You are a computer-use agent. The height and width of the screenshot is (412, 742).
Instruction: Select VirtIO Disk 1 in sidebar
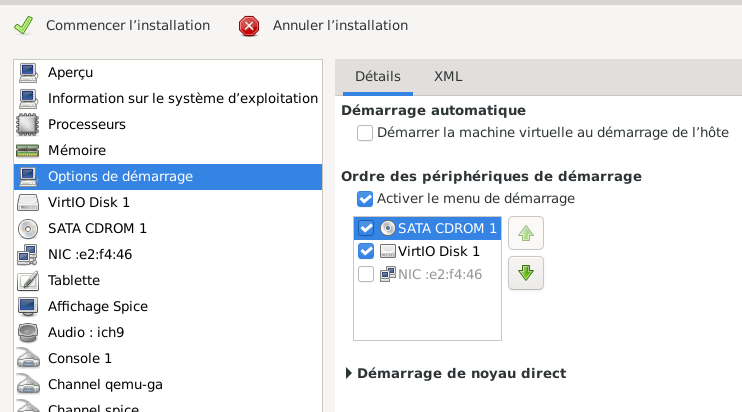point(88,202)
